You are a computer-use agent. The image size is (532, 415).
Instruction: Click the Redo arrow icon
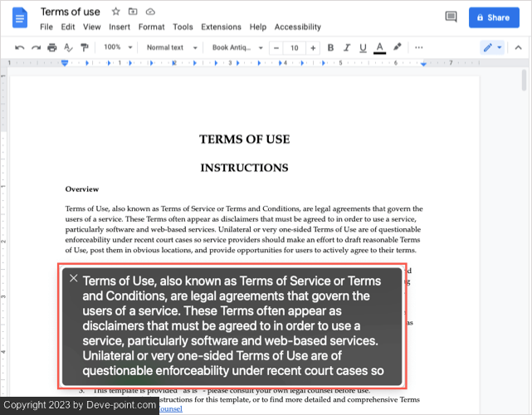[36, 48]
